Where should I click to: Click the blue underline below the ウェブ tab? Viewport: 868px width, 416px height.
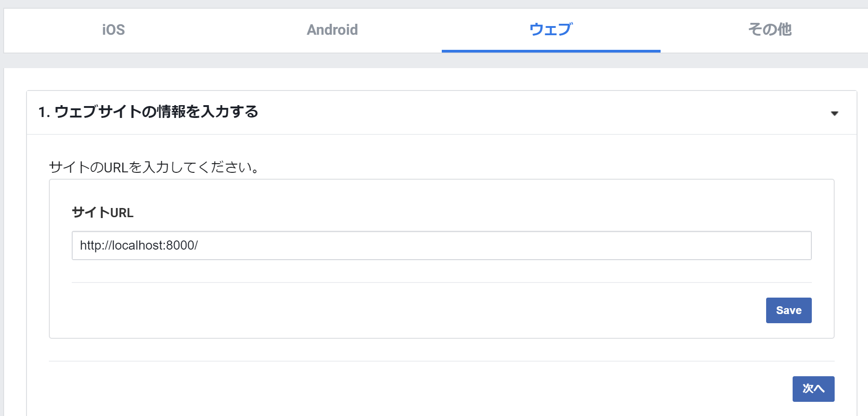point(551,51)
